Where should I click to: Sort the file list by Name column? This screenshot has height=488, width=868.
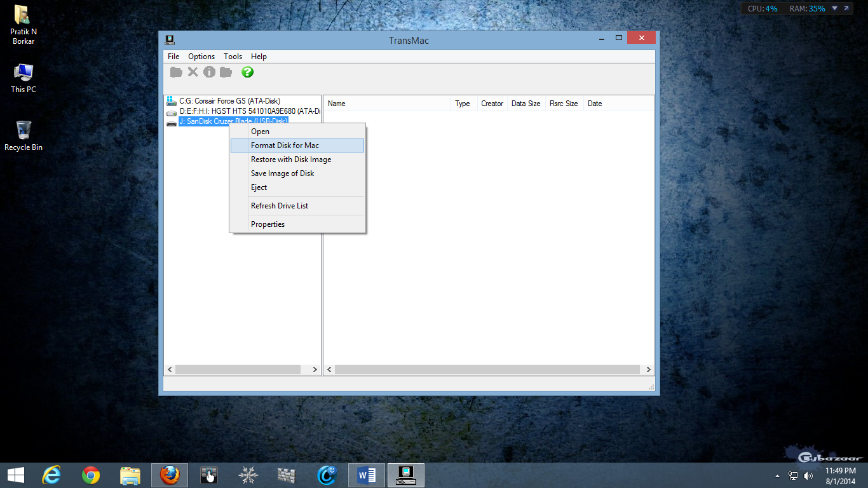[387, 104]
